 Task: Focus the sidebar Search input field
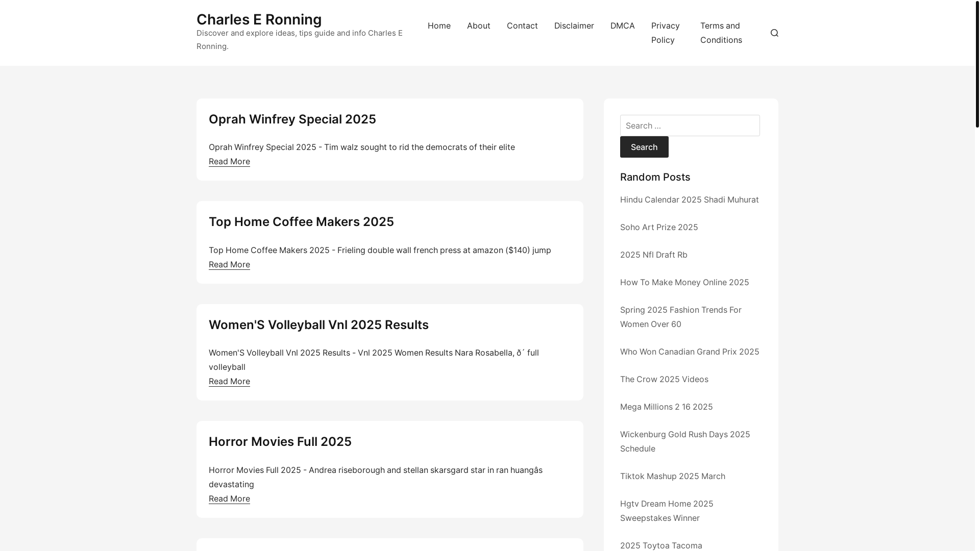coord(690,126)
